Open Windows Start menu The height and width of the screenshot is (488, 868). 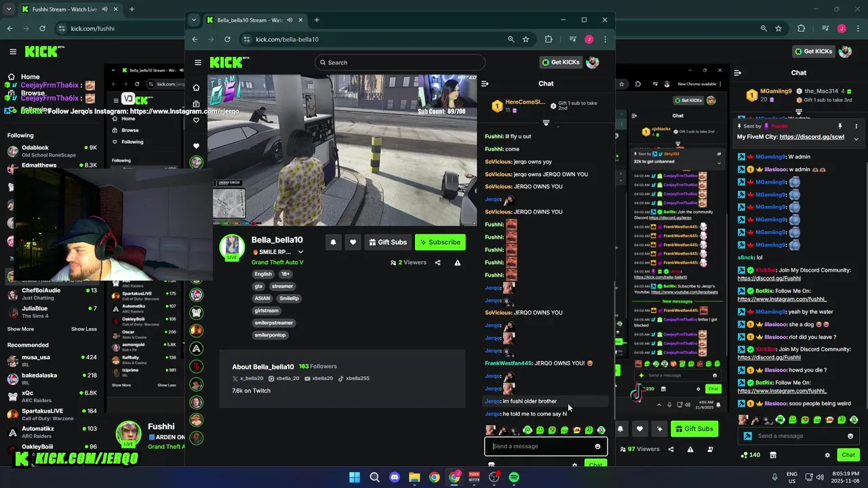pyautogui.click(x=355, y=477)
